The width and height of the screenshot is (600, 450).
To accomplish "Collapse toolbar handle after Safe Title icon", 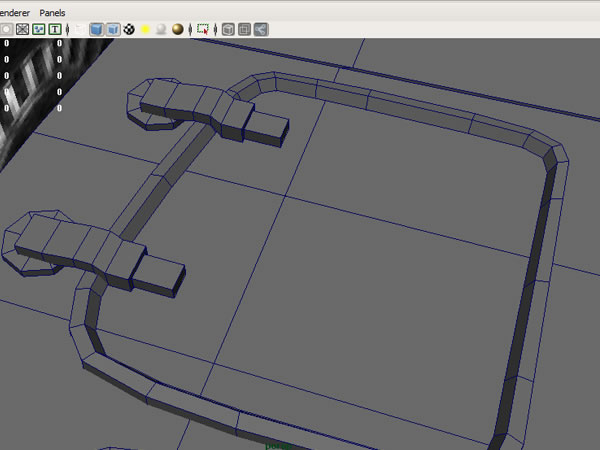I will pyautogui.click(x=67, y=29).
